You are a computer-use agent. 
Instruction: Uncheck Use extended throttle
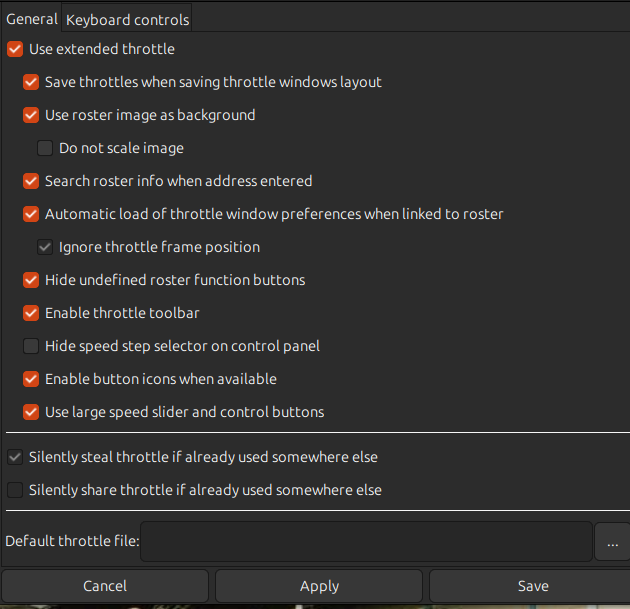click(15, 49)
